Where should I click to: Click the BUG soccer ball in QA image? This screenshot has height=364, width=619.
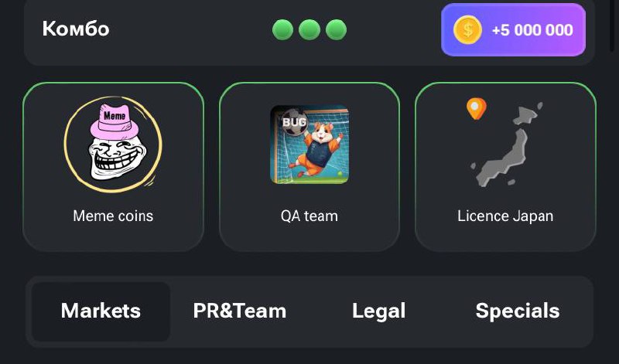(294, 122)
